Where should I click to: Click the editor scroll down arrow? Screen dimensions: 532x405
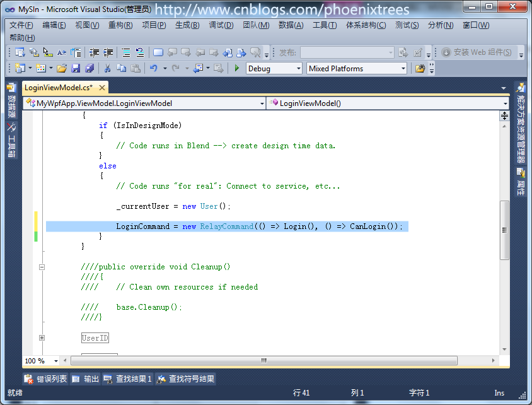504,349
